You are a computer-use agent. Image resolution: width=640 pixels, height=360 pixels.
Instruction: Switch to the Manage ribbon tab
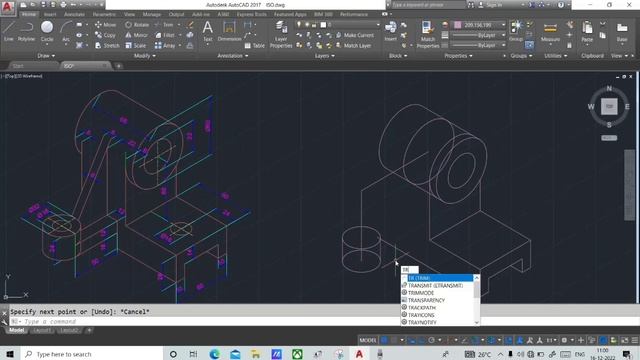pyautogui.click(x=151, y=14)
